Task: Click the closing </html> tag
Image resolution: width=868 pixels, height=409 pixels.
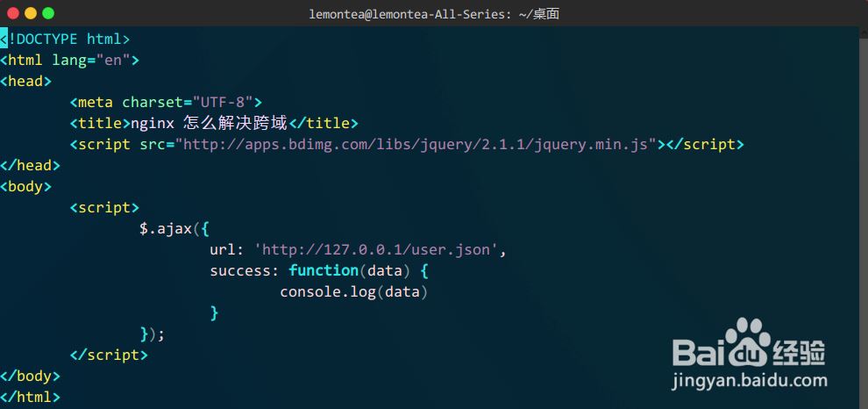Action: [x=31, y=397]
